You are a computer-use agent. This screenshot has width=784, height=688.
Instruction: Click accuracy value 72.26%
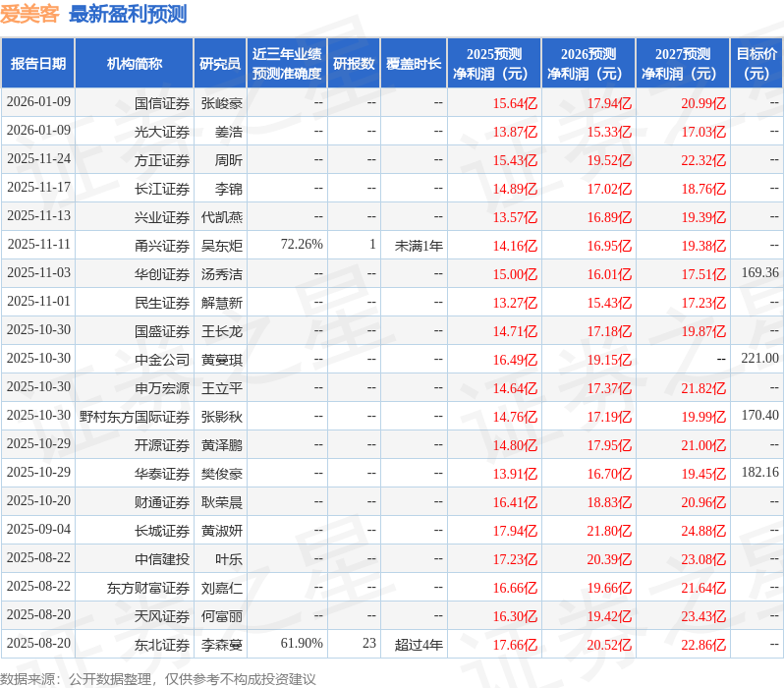coord(302,245)
